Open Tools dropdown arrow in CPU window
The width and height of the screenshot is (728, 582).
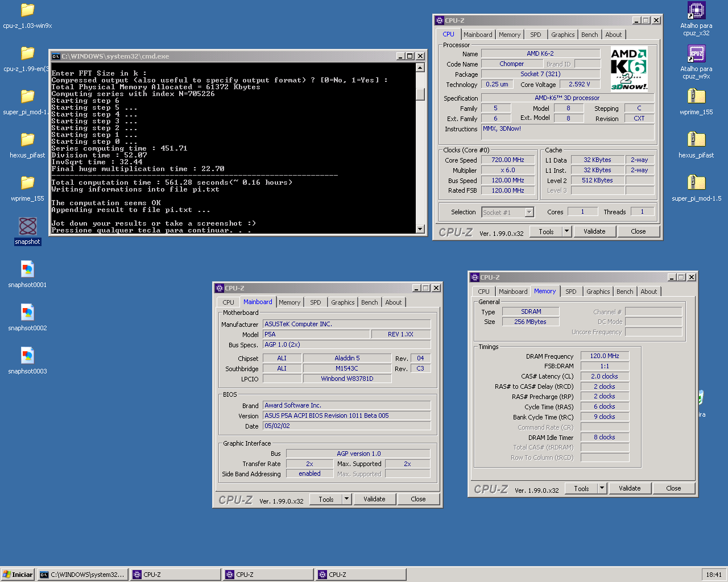[x=566, y=231]
